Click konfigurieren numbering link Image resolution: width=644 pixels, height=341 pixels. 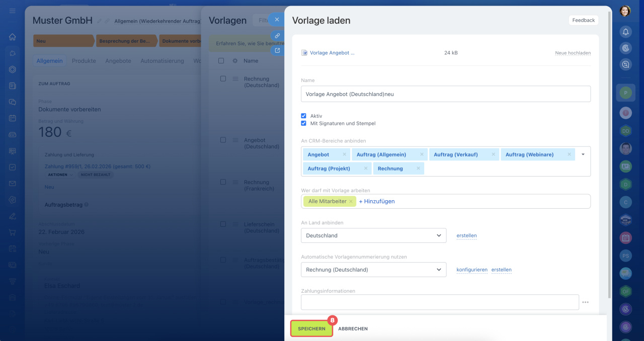pyautogui.click(x=472, y=270)
